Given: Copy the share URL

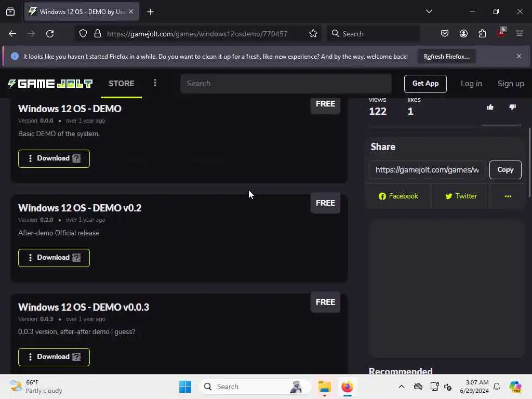Looking at the screenshot, I should [x=505, y=170].
